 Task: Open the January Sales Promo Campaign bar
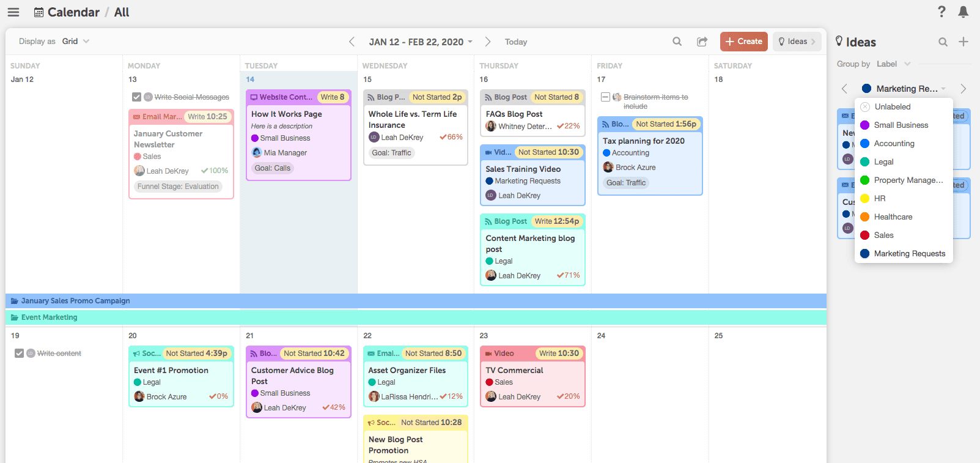(416, 301)
